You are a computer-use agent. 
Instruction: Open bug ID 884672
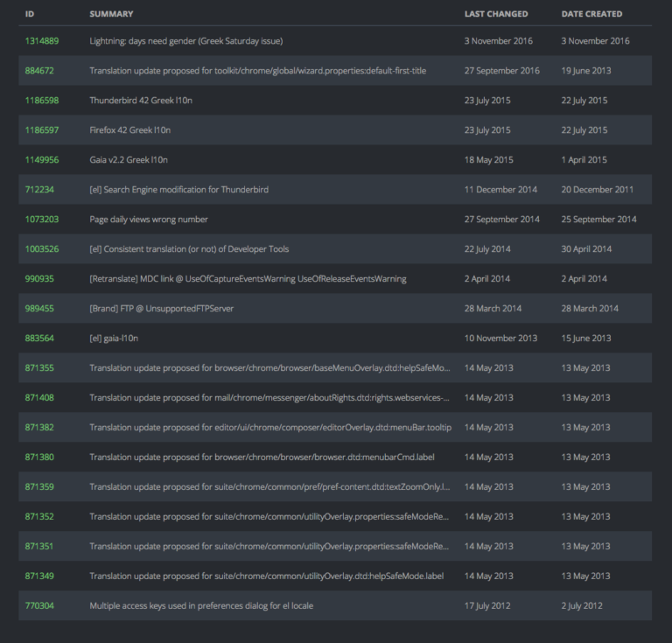click(38, 71)
